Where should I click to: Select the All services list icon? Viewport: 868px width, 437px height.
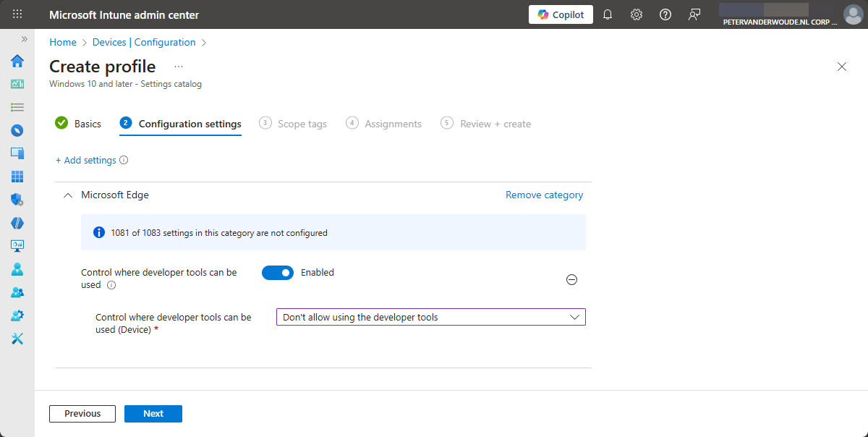pyautogui.click(x=17, y=107)
